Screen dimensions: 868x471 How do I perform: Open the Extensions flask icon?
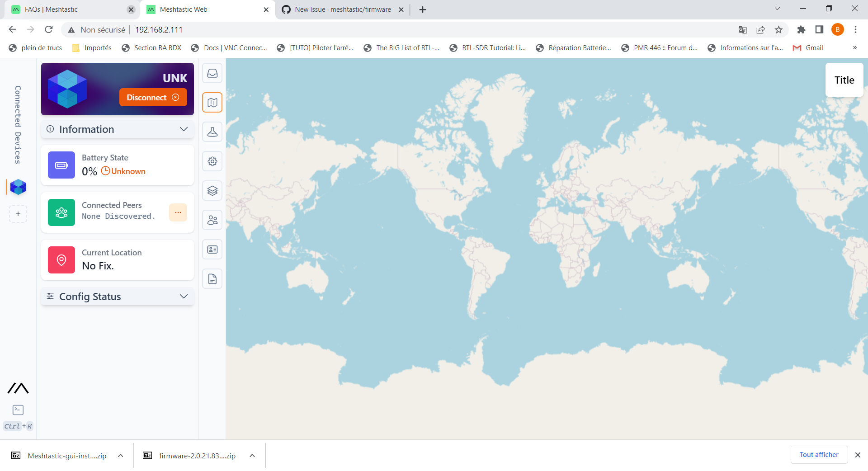click(x=212, y=132)
